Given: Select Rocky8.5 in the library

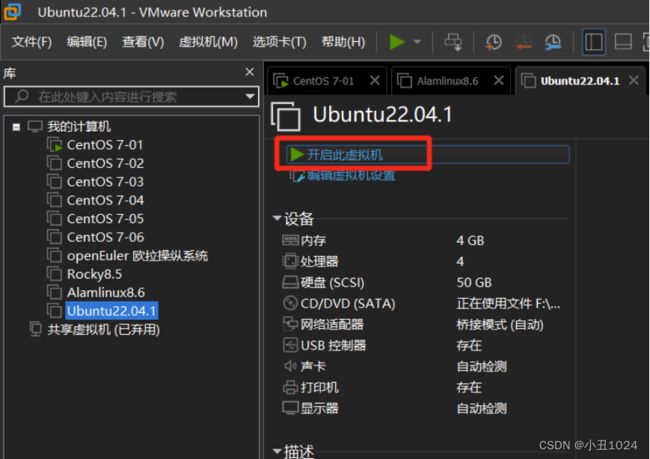Looking at the screenshot, I should pos(95,274).
